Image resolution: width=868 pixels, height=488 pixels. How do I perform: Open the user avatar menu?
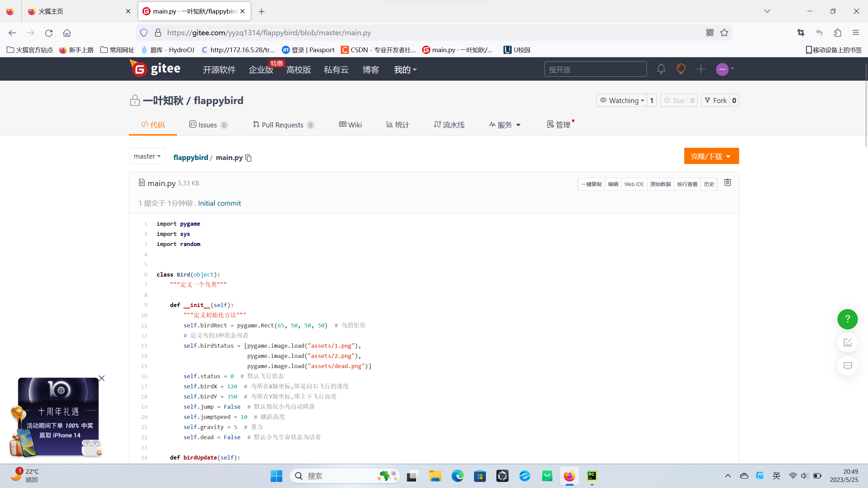click(x=725, y=69)
